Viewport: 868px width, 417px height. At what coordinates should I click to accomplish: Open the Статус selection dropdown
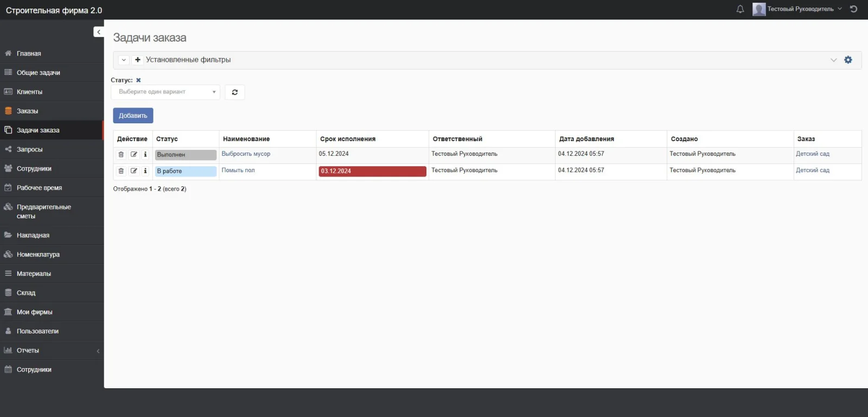(x=165, y=92)
